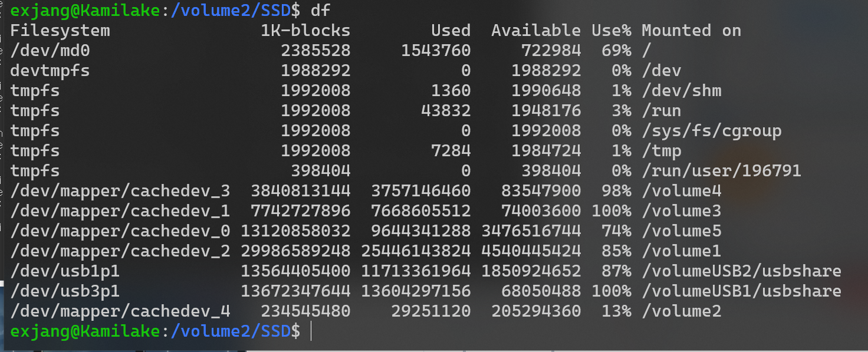Click the 1K-blocks value 234545480
Screen dimensions: 868x352
tap(305, 311)
